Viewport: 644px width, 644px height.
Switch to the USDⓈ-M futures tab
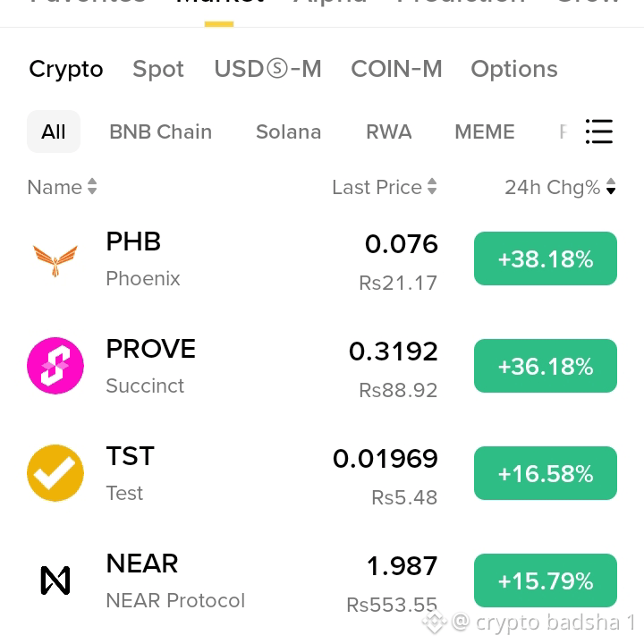click(x=267, y=69)
